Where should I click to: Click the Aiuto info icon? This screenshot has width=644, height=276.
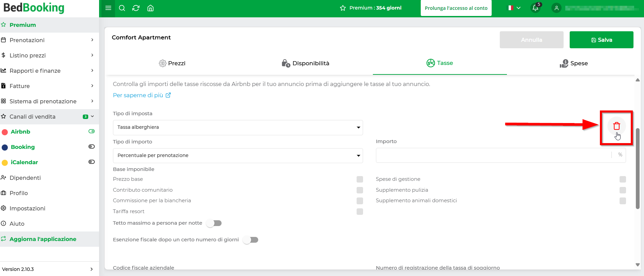(x=3, y=223)
